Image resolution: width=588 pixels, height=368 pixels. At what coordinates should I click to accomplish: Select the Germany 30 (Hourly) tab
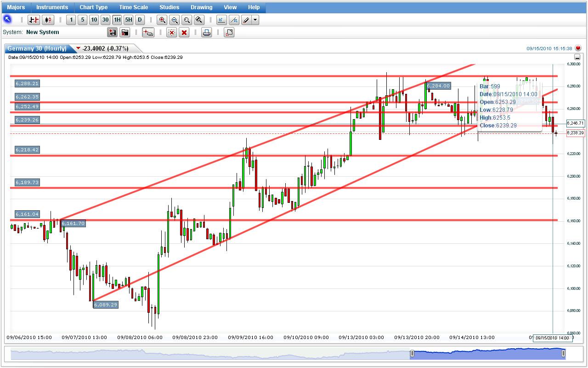pyautogui.click(x=37, y=48)
